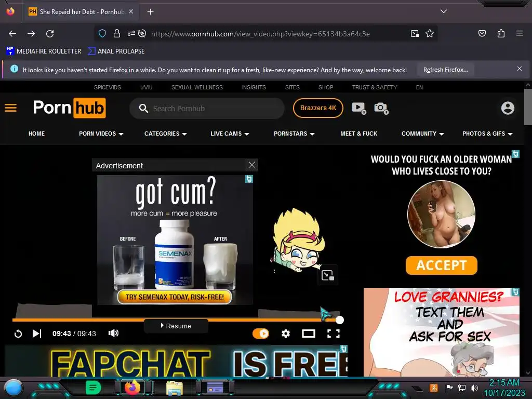Replay the video from the start
532x399 pixels.
[x=18, y=334]
